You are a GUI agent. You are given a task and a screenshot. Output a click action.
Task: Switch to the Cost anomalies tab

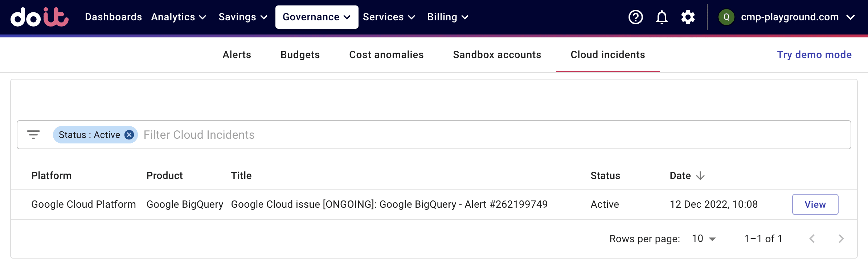click(x=386, y=55)
